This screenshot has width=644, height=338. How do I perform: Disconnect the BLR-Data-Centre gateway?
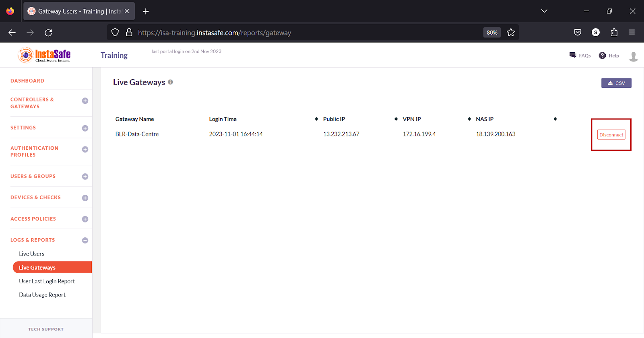coord(611,135)
